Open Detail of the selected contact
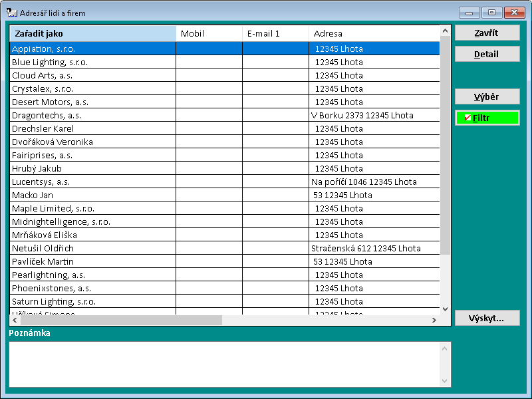Image resolution: width=532 pixels, height=399 pixels. [487, 55]
